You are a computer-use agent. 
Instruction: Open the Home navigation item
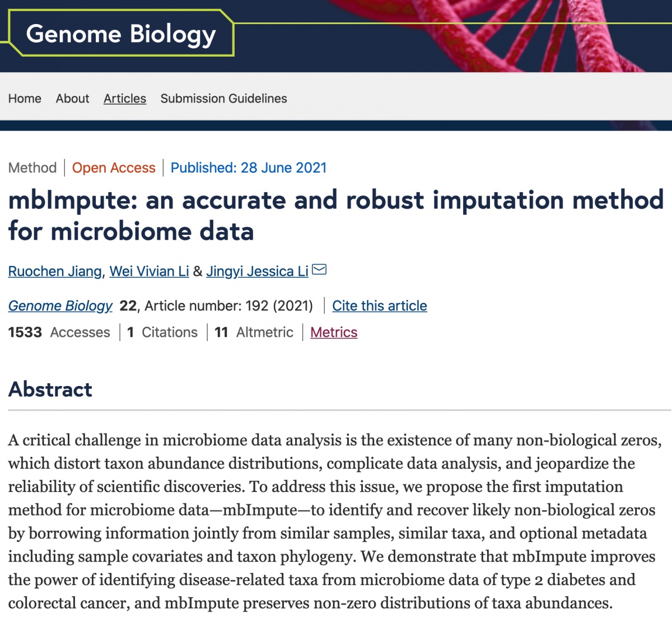coord(25,99)
